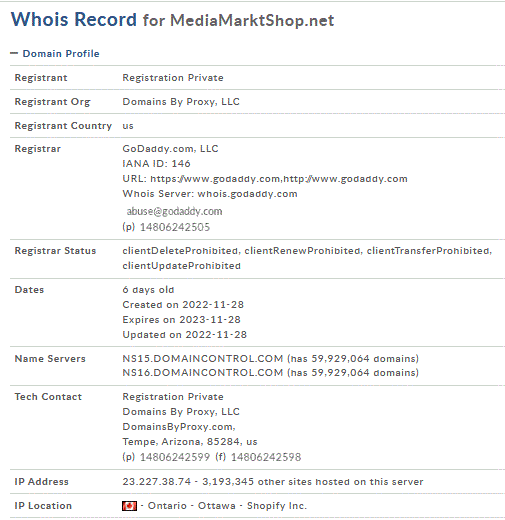Click Ontario in the IP Location row
505x520 pixels.
[167, 506]
